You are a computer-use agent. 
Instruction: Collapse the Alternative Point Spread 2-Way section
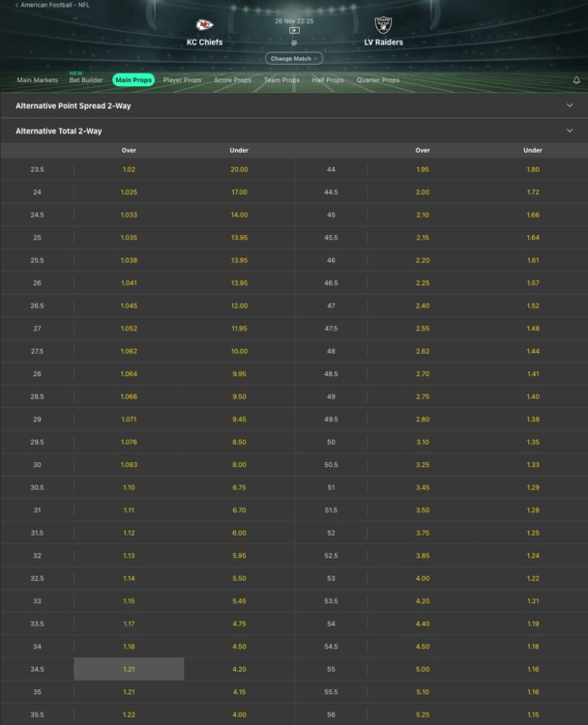[569, 105]
